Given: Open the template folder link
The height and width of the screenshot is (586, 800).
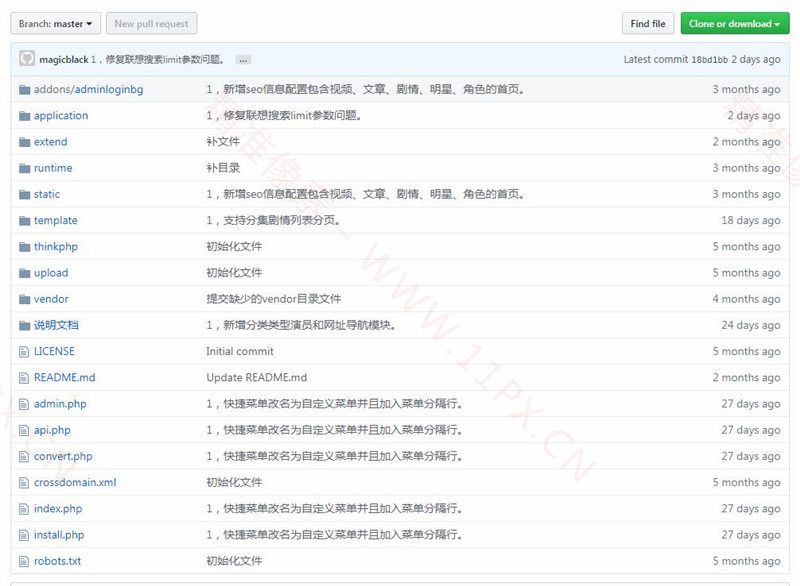Looking at the screenshot, I should (x=56, y=220).
